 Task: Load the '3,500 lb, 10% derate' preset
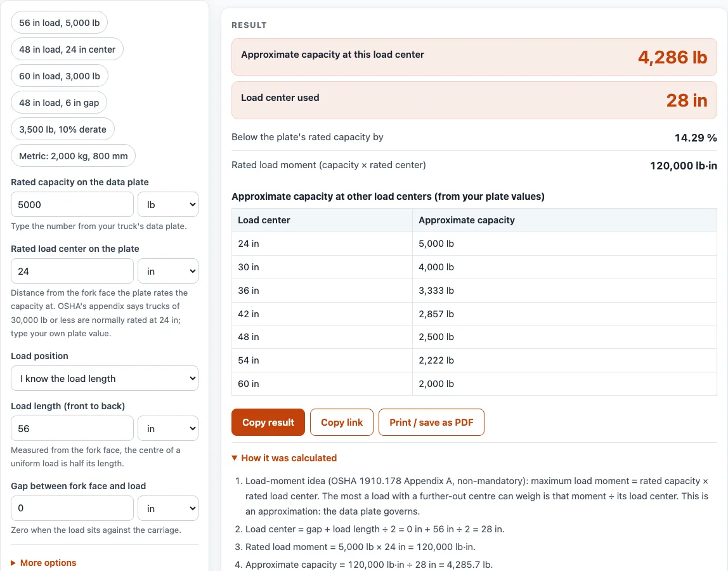click(63, 129)
